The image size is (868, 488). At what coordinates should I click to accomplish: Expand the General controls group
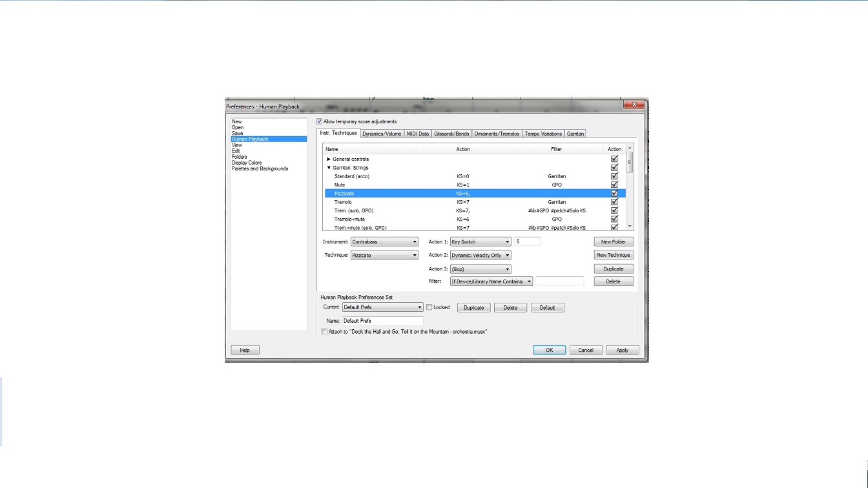pos(329,159)
